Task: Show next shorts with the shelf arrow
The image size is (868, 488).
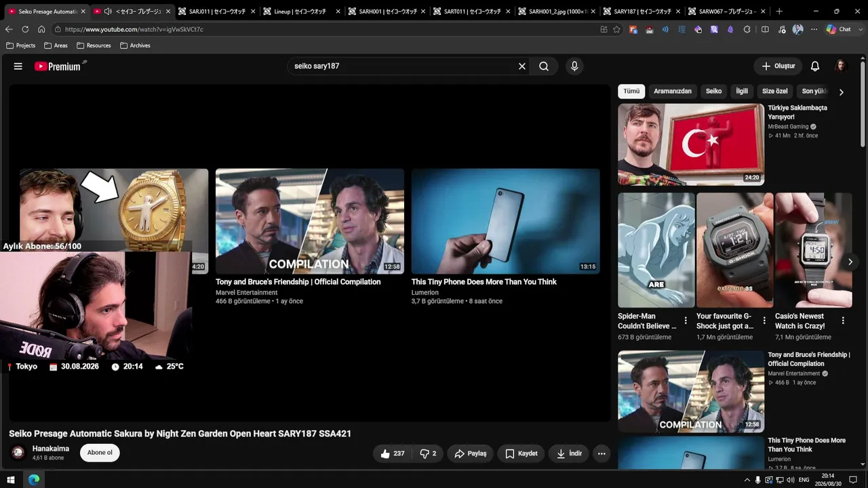Action: coord(850,262)
